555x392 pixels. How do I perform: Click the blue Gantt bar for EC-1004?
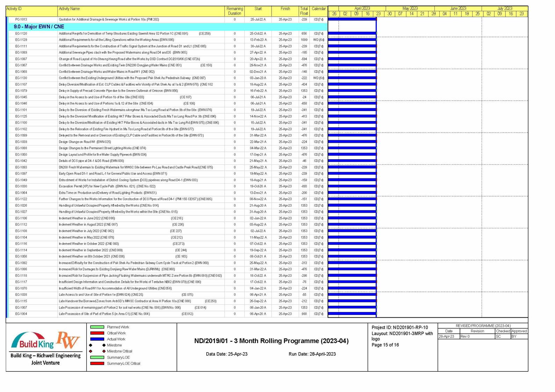pos(352,314)
